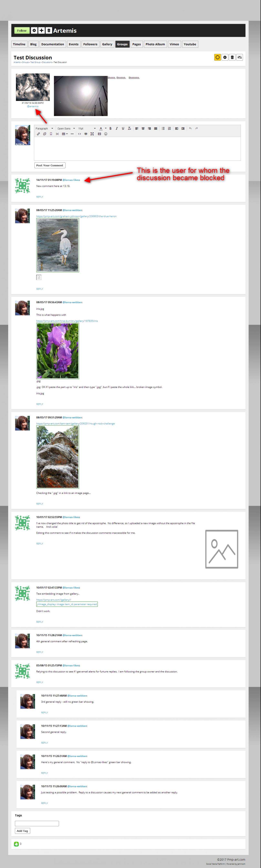
Task: Toggle the preview eye icon
Action: point(86,134)
